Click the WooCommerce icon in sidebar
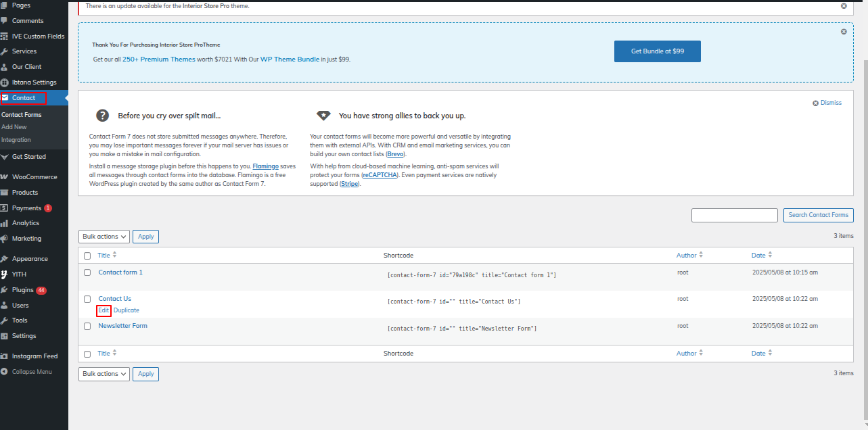The height and width of the screenshot is (430, 868). point(5,177)
